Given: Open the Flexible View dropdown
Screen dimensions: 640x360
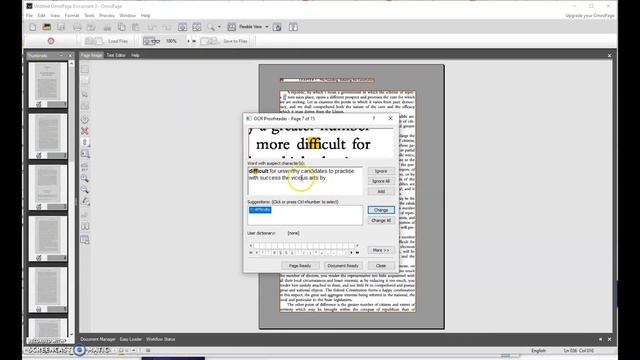Looking at the screenshot, I should 267,27.
